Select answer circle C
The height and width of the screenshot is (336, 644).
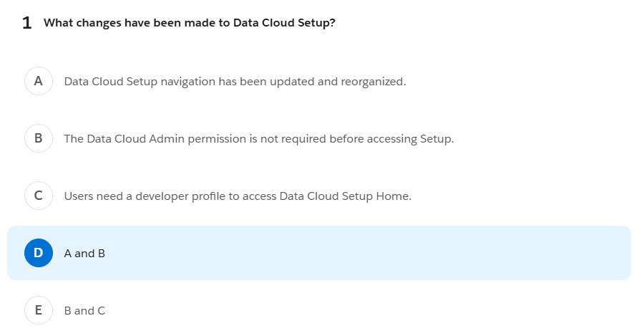[38, 196]
